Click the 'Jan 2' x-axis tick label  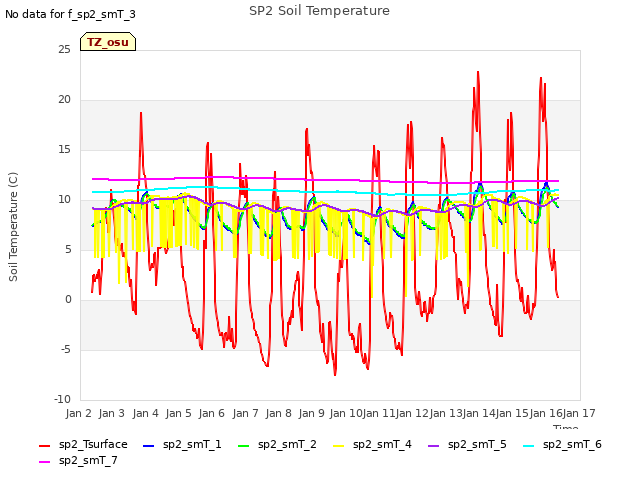pos(79,413)
